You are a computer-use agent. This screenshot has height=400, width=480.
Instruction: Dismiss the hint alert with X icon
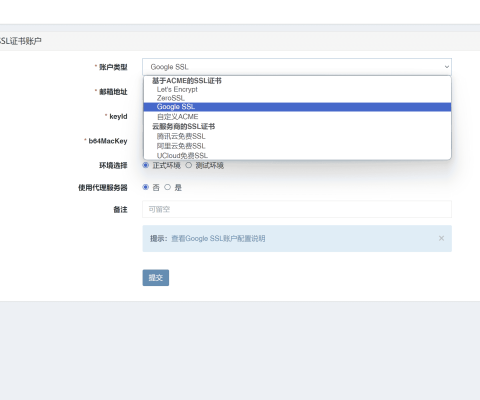tap(441, 238)
